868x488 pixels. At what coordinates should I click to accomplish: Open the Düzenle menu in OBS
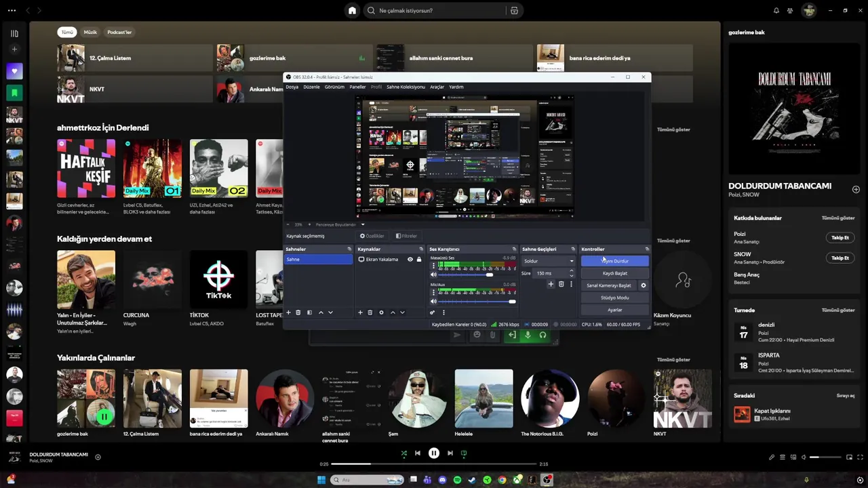pyautogui.click(x=311, y=87)
